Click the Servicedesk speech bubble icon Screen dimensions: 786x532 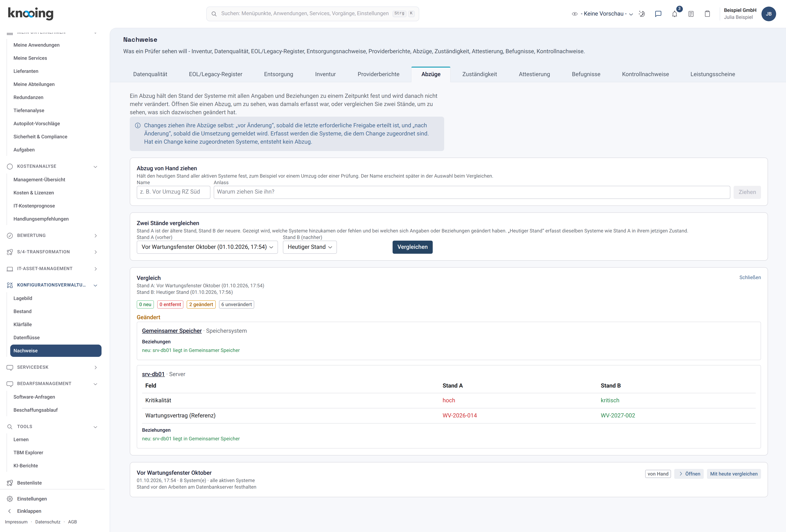click(x=10, y=367)
